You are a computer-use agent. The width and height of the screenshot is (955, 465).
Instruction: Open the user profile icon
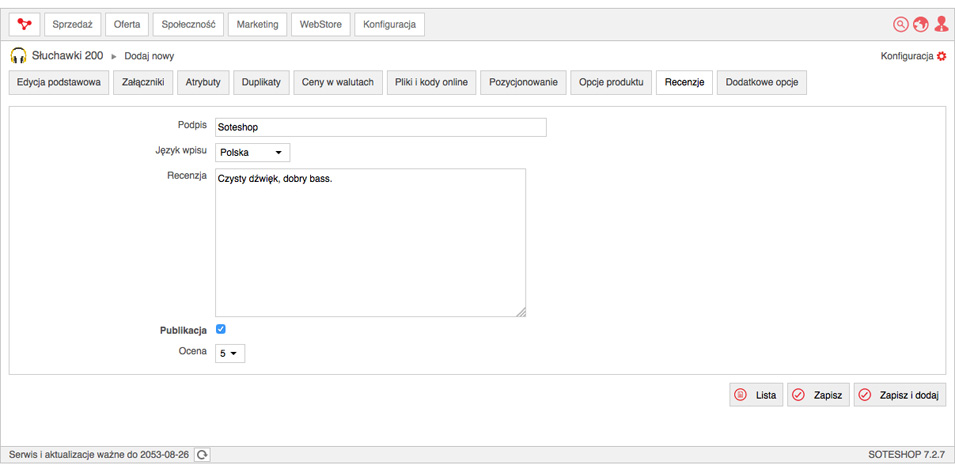[941, 24]
